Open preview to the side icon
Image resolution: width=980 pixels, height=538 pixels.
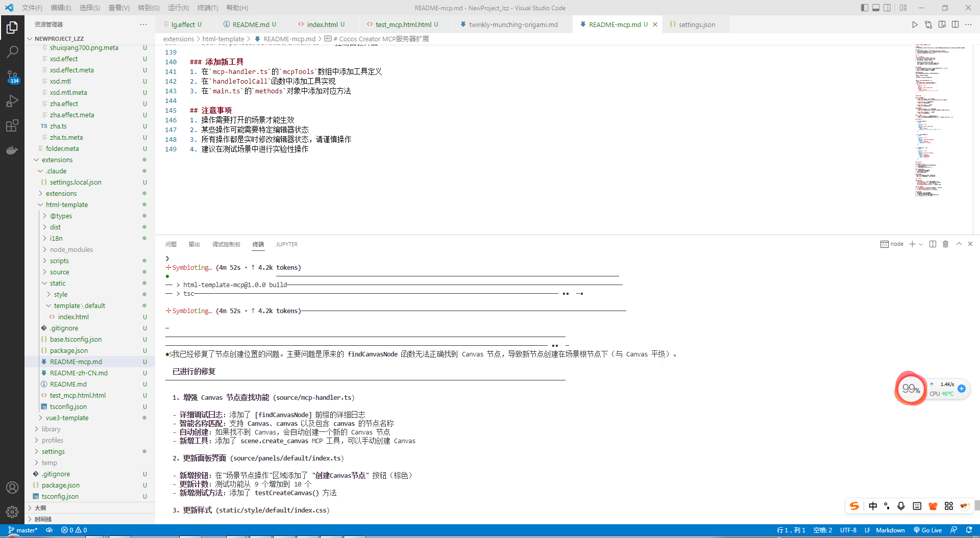(942, 24)
